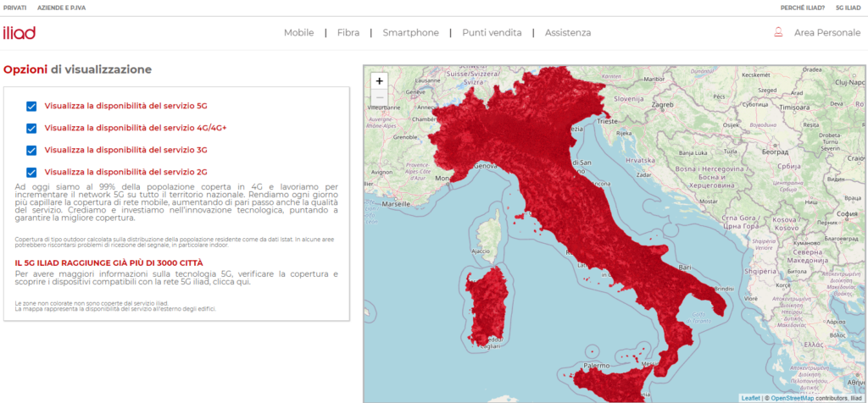Click the Area Personale user icon
The image size is (868, 403).
[x=778, y=33]
